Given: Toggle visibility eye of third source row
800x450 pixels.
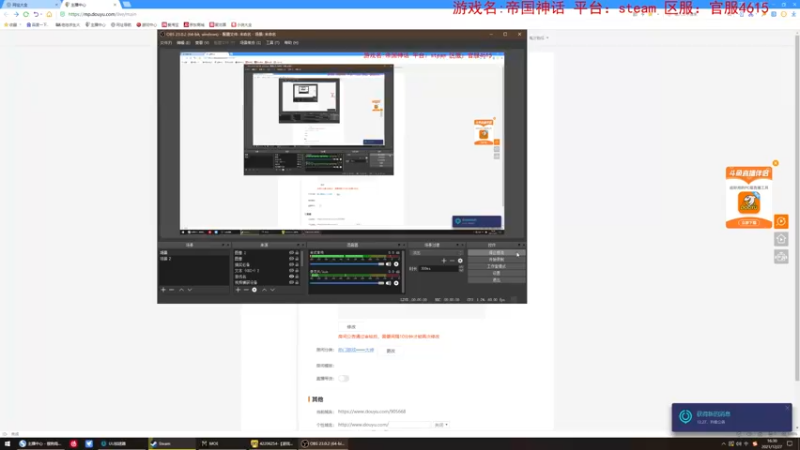Looking at the screenshot, I should tap(291, 265).
